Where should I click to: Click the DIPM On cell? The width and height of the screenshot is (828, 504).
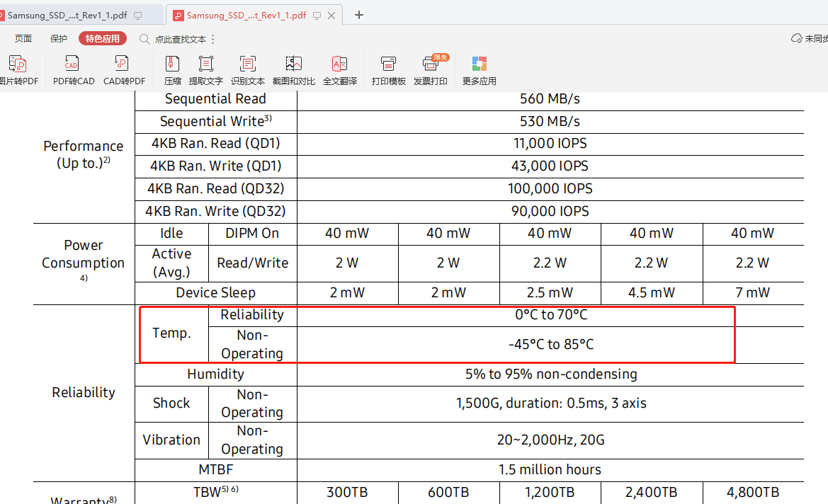252,234
